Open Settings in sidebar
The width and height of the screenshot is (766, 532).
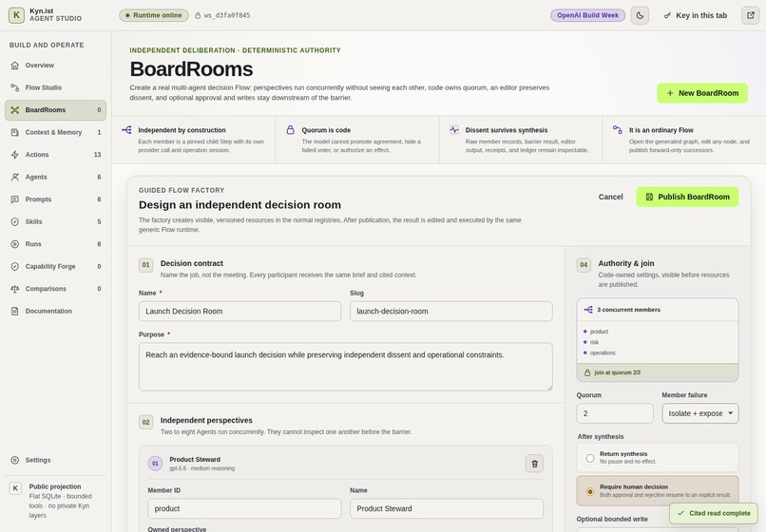coord(55,460)
